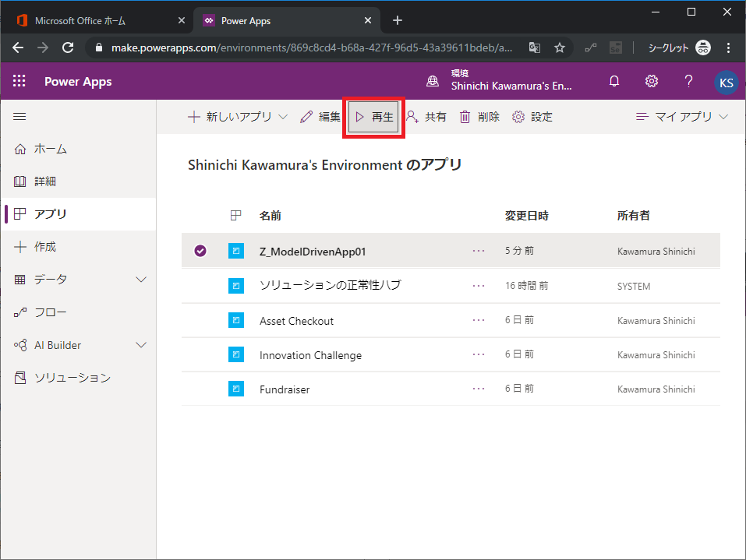Screen dimensions: 746x560
Task: Click the lock icon in the address bar
Action: pyautogui.click(x=98, y=48)
